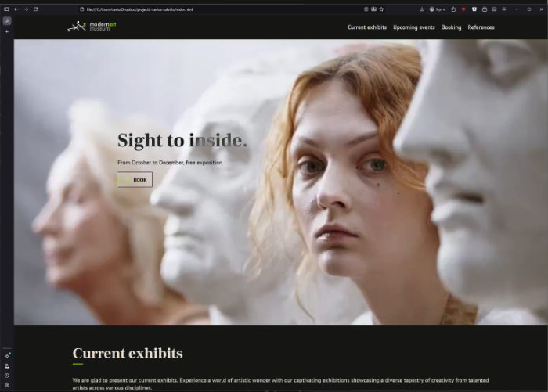Open the Upcoming events nav link
Viewport: 548px width, 392px height.
coord(414,27)
